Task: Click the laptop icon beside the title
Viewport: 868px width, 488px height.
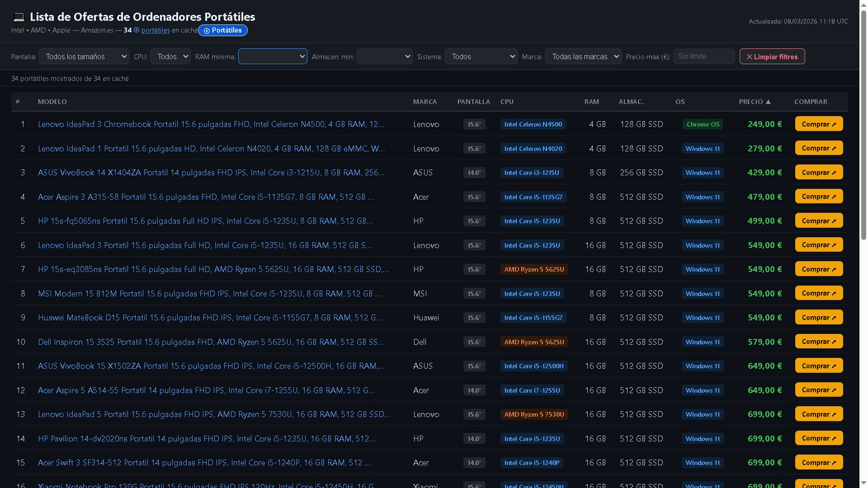Action: pyautogui.click(x=19, y=17)
